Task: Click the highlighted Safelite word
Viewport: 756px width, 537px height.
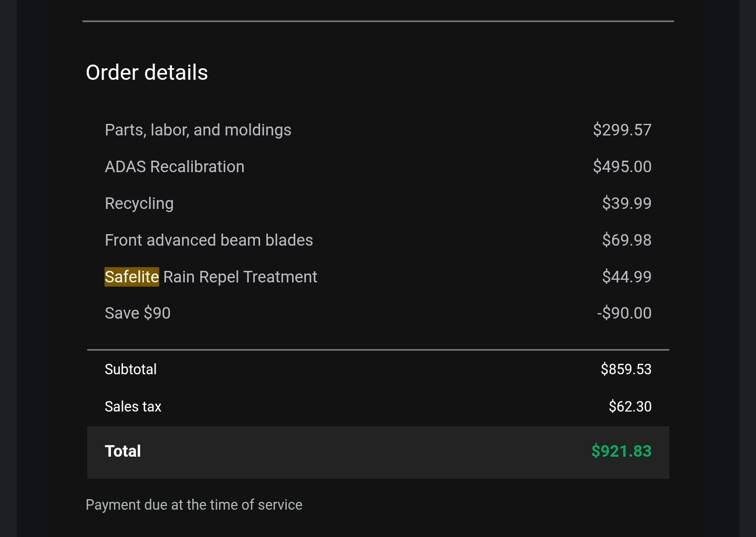Action: [x=131, y=277]
